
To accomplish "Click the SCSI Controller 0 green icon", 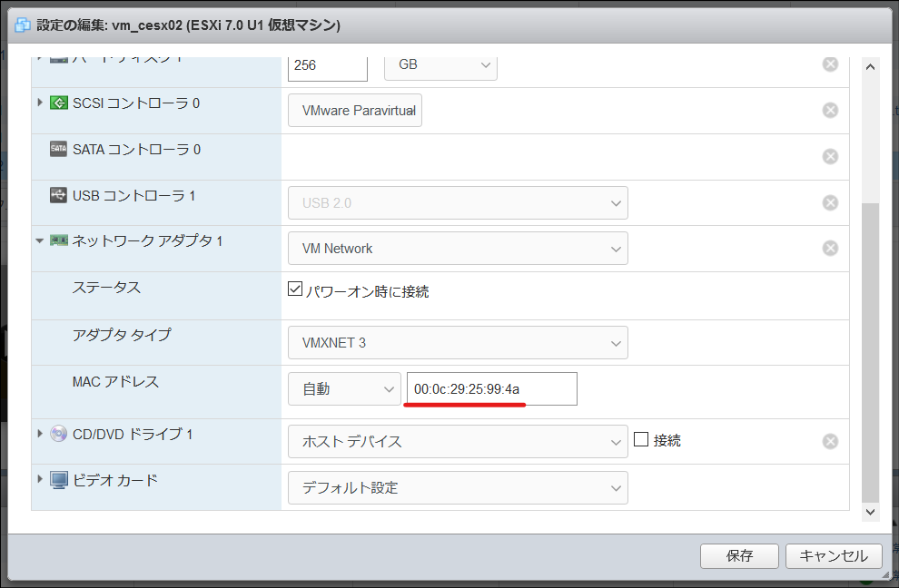I will click(58, 103).
